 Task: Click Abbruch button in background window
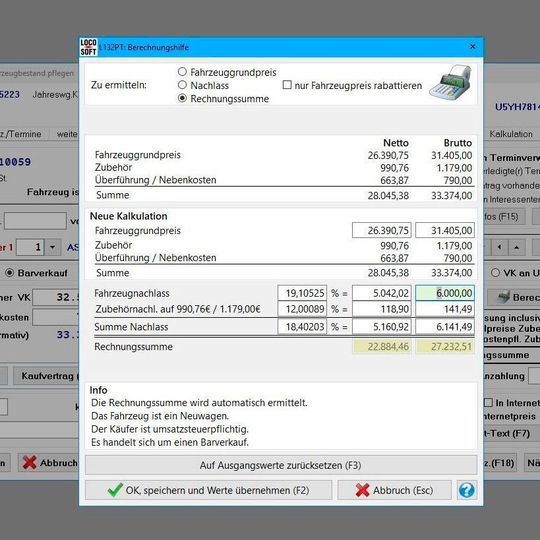(x=49, y=463)
